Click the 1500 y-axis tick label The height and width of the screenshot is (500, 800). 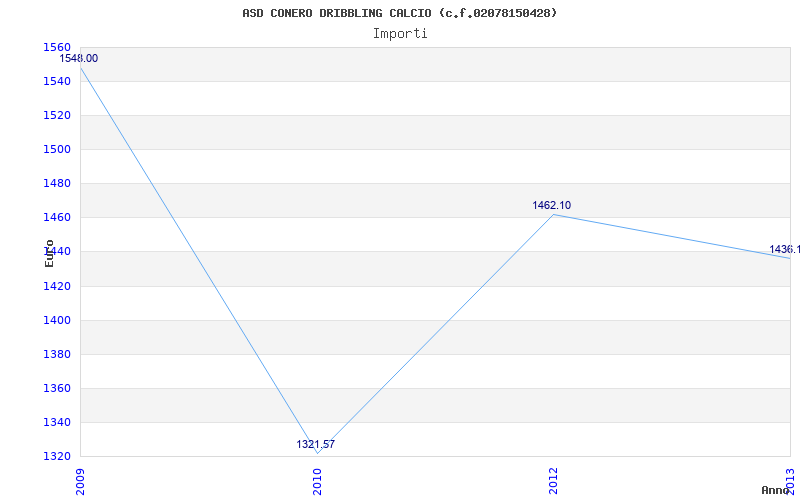(57, 149)
